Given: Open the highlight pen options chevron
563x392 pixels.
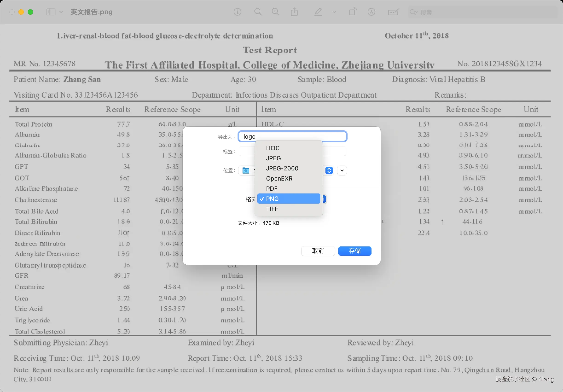Looking at the screenshot, I should pyautogui.click(x=334, y=12).
